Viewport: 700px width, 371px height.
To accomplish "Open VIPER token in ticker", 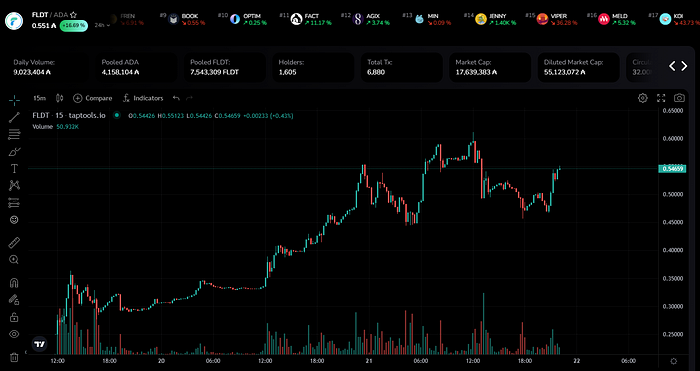I will coord(551,19).
